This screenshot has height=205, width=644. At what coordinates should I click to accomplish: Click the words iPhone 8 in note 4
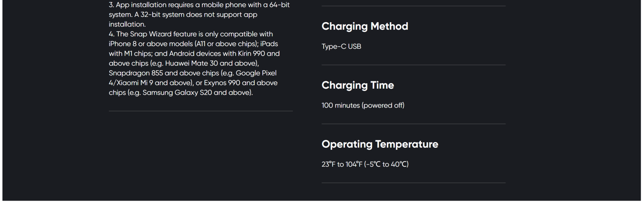click(x=122, y=44)
